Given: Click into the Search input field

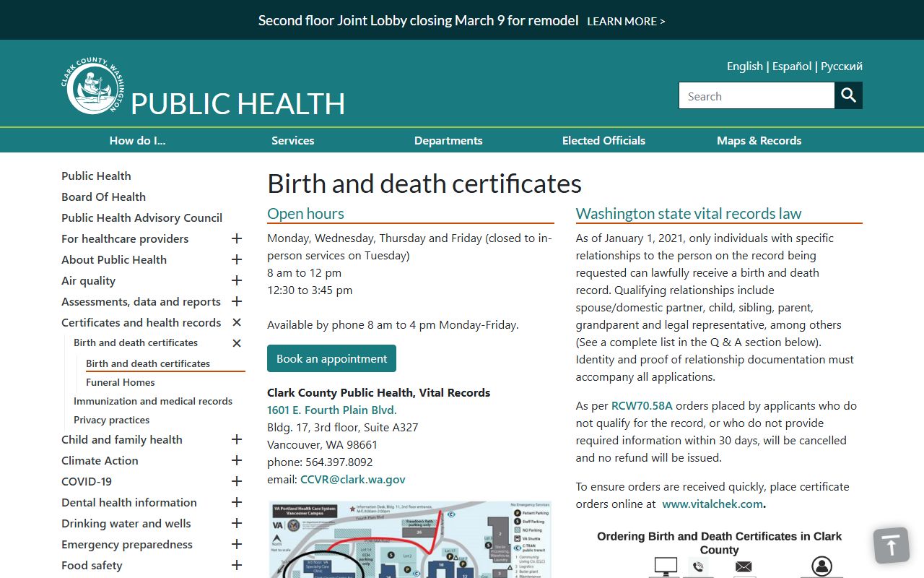Looking at the screenshot, I should [x=757, y=95].
